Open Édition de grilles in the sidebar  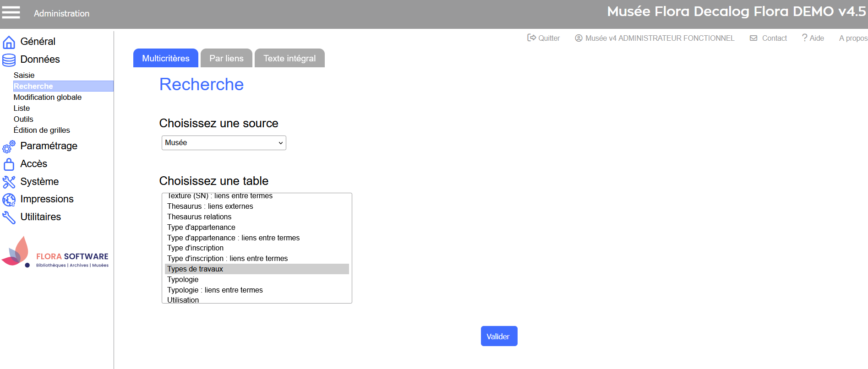(42, 130)
